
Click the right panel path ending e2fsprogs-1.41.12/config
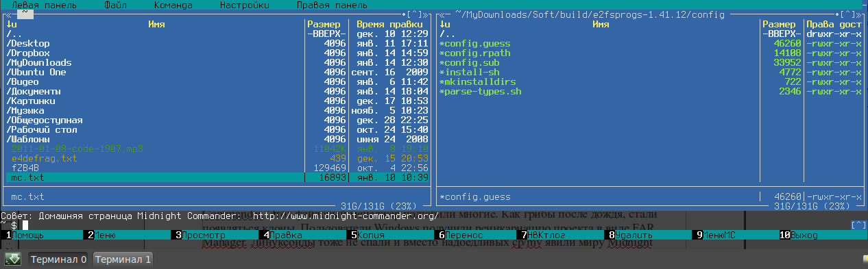pos(590,14)
